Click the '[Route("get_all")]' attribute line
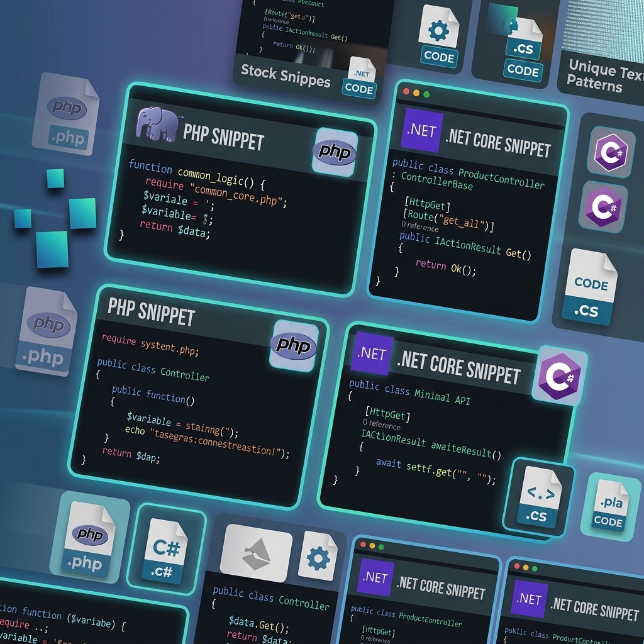The height and width of the screenshot is (644, 644). point(448,219)
